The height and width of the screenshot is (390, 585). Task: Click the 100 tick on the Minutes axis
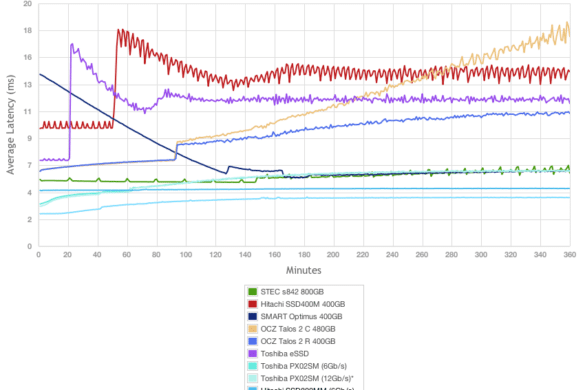point(186,255)
